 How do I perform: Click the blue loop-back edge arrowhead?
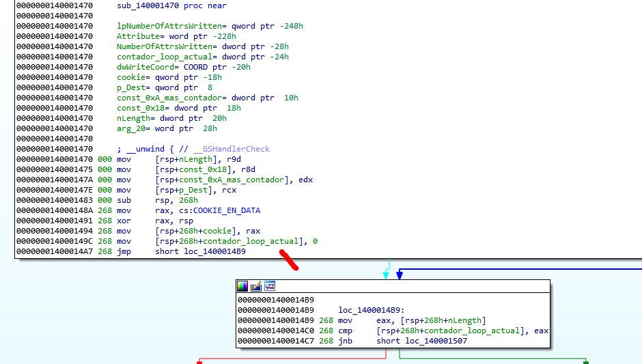pyautogui.click(x=400, y=275)
